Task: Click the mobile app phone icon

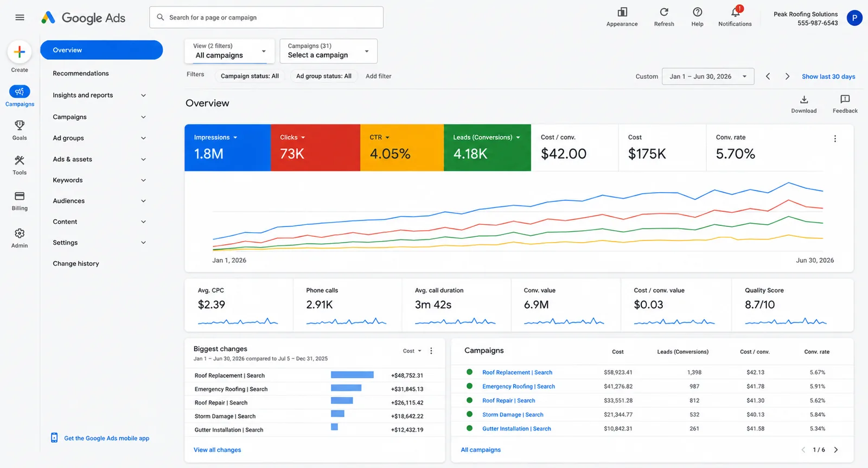Action: tap(54, 438)
